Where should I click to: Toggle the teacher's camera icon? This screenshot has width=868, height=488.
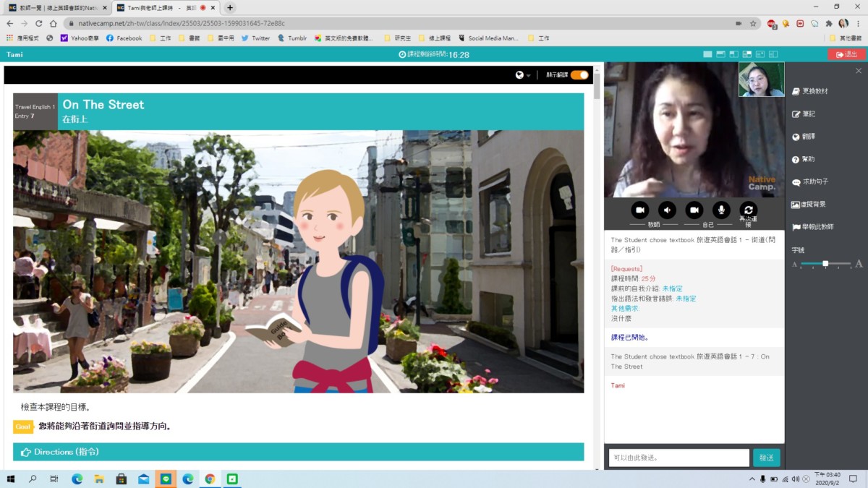[639, 210]
